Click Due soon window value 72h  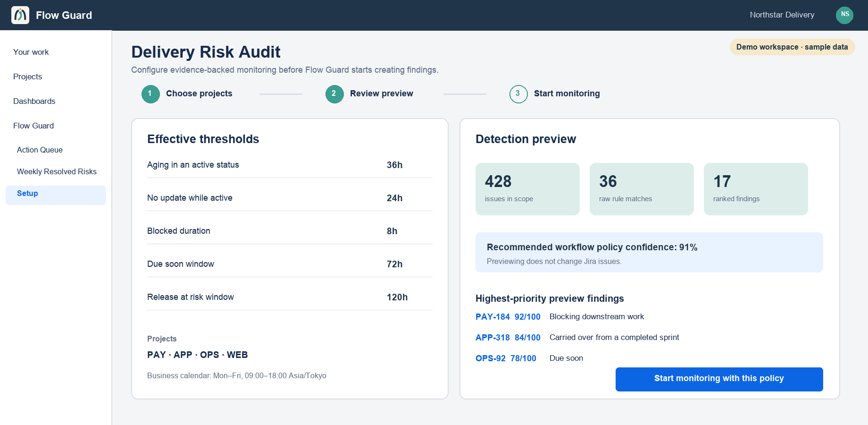[x=395, y=264]
